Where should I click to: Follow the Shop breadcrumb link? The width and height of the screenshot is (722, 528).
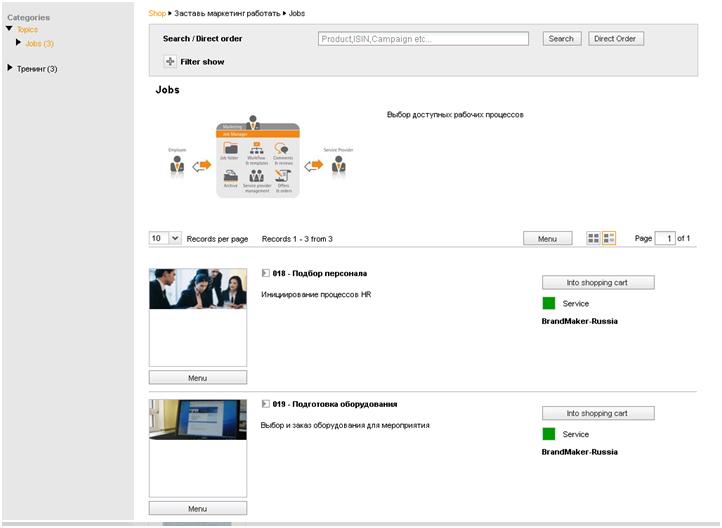pos(157,13)
